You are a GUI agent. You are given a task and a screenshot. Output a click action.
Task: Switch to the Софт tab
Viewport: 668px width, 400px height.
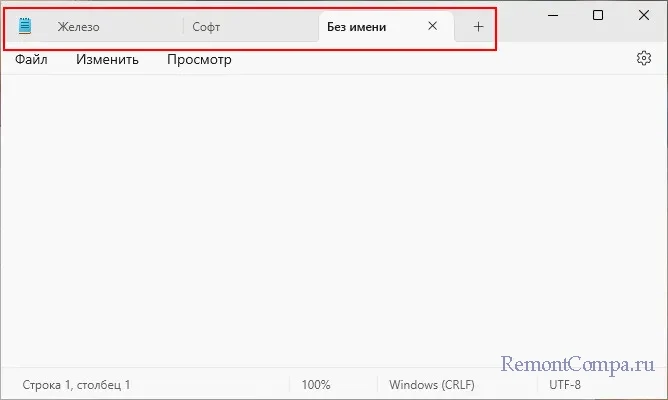(207, 27)
